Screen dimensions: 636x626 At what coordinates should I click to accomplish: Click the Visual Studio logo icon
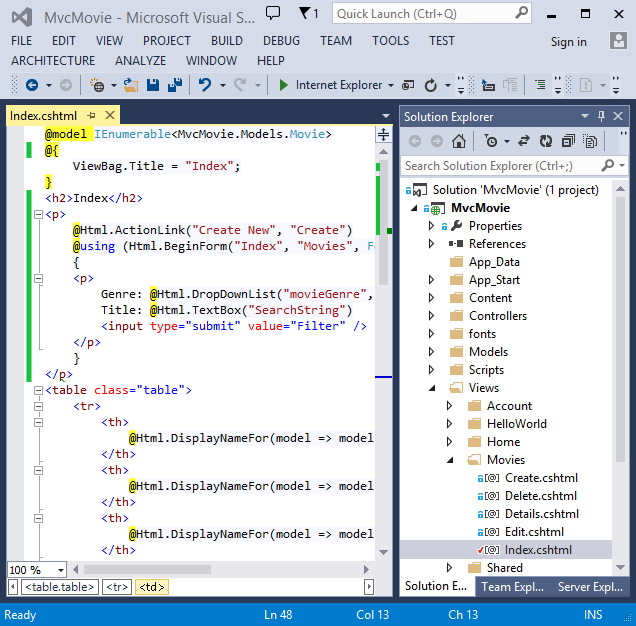pos(22,17)
